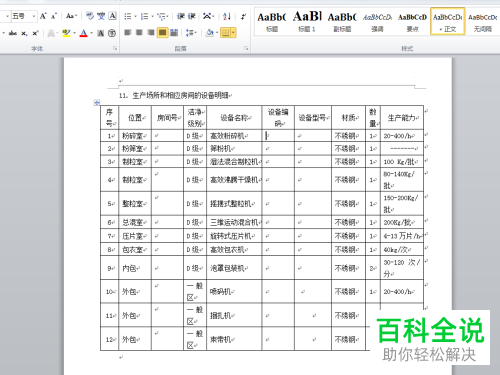Viewport: 500px width, 375px height.
Task: Click the Enclose Characters icon
Action: coord(112,33)
